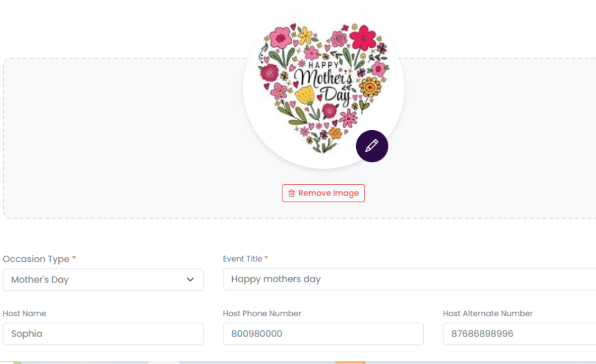Click the Occasion Type label
Viewport: 596px width, 364px height.
click(36, 259)
